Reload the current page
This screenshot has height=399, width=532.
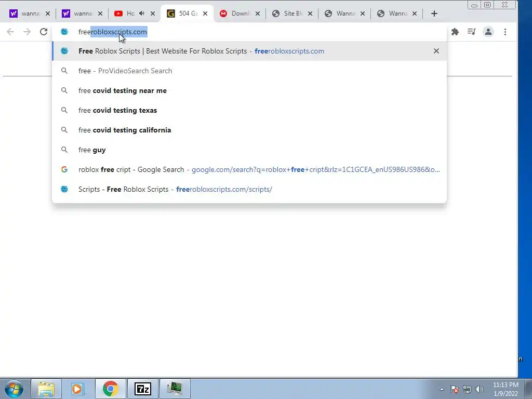click(x=44, y=32)
